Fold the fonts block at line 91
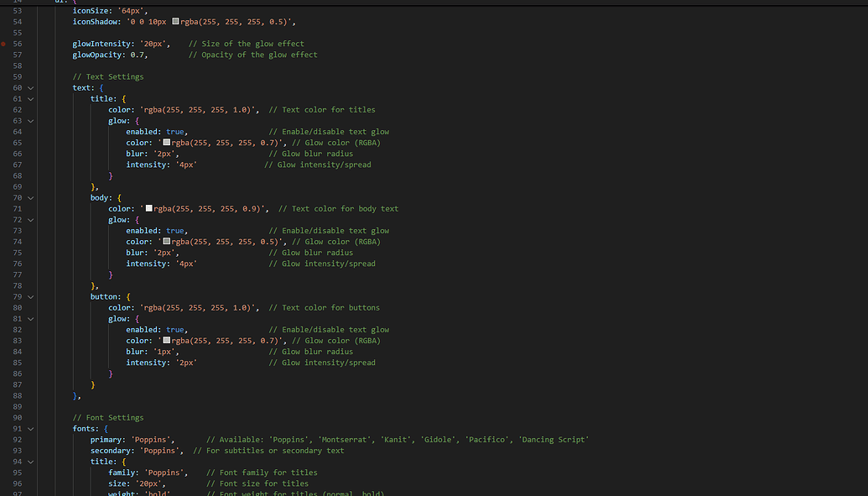Viewport: 868px width, 496px height. (31, 429)
